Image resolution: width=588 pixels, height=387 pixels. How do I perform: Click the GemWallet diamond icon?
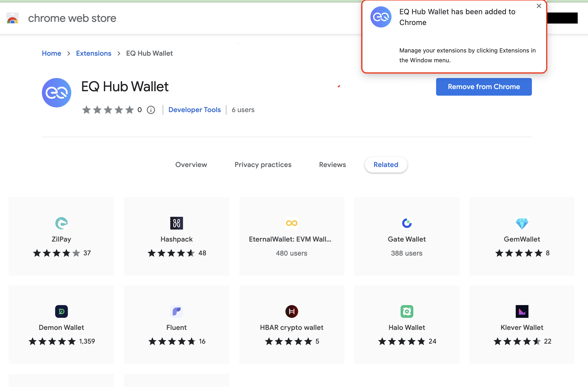click(x=522, y=223)
